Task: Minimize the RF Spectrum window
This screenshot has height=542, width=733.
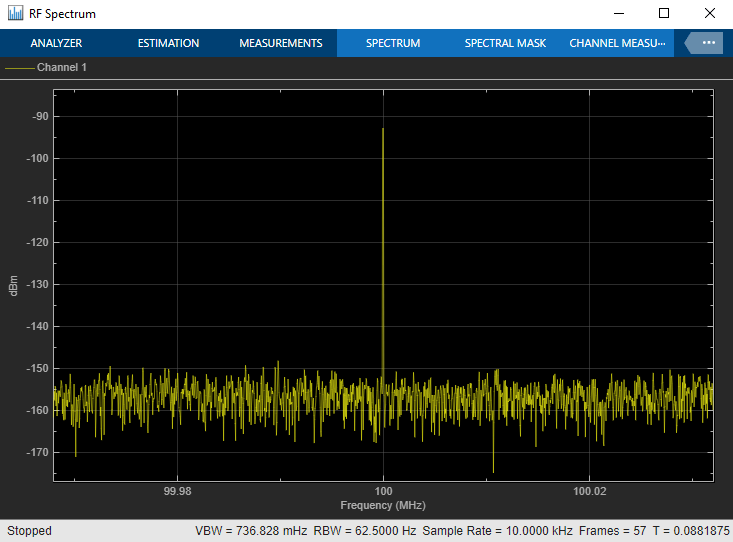Action: (619, 13)
